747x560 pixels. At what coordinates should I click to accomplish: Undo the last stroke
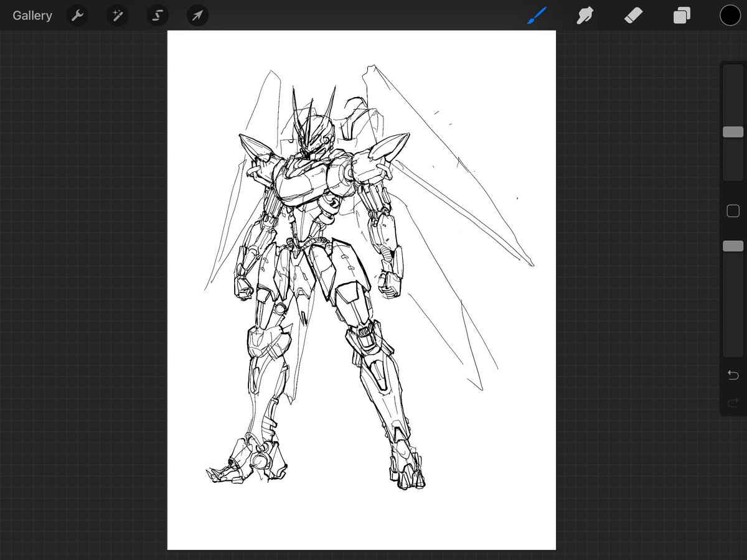pyautogui.click(x=733, y=375)
